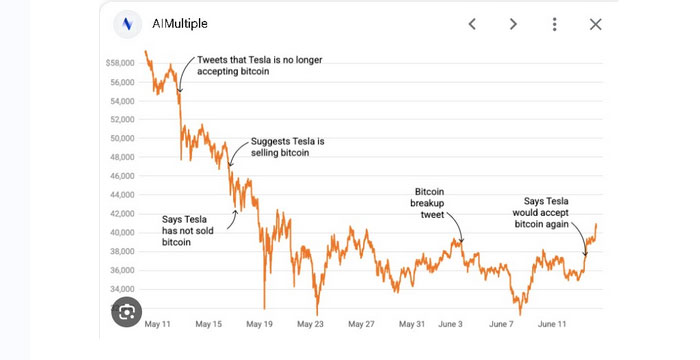The height and width of the screenshot is (360, 700).
Task: Click the 40,000 price axis label
Action: tap(122, 233)
